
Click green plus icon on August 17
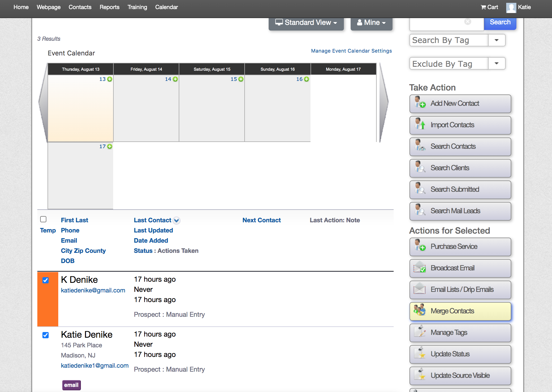[110, 147]
